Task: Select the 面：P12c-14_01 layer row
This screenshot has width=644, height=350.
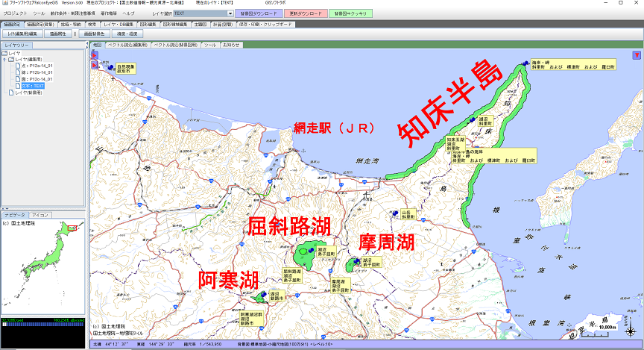Action: pyautogui.click(x=34, y=79)
